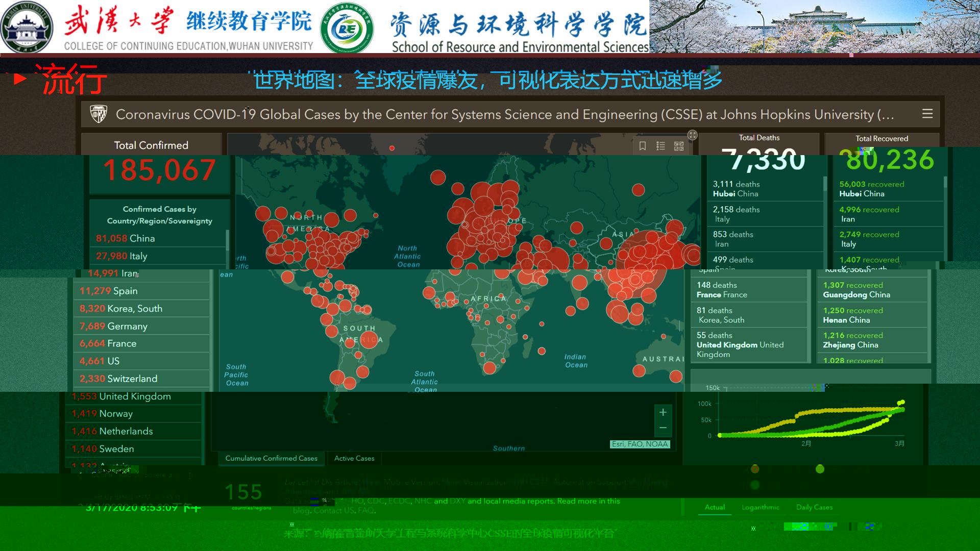Click the Johns Hopkins shield logo
The width and height of the screenshot is (980, 551).
[99, 114]
